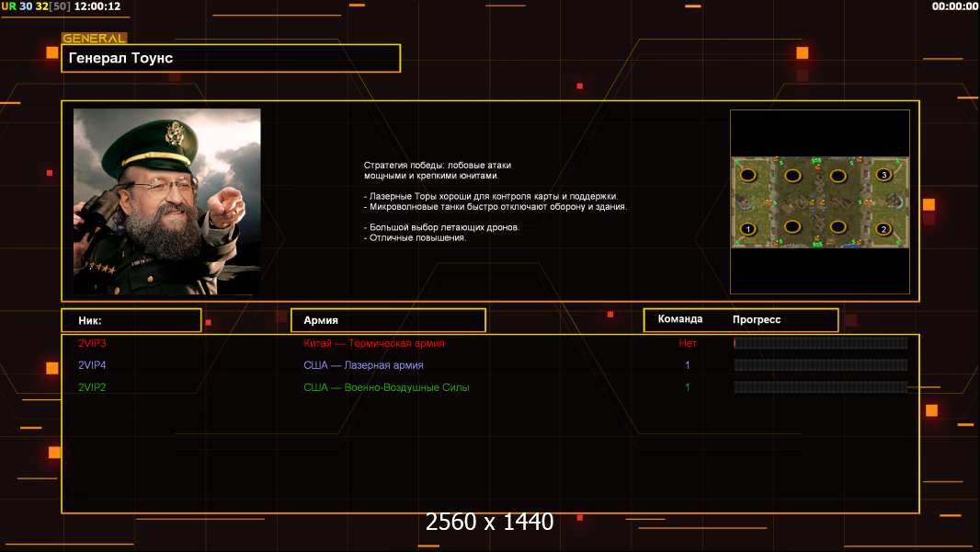Select start position 1 on map
The width and height of the screenshot is (980, 552).
pyautogui.click(x=747, y=229)
